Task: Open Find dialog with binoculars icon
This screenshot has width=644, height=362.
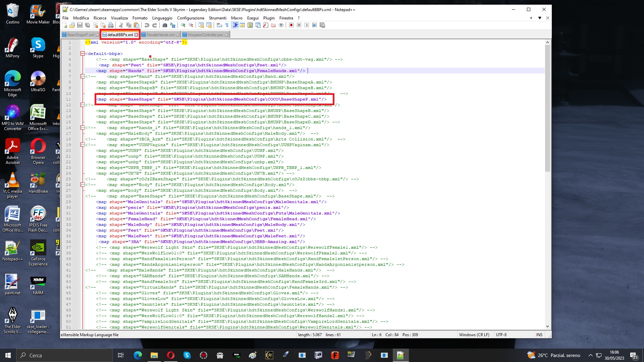Action: pyautogui.click(x=165, y=25)
